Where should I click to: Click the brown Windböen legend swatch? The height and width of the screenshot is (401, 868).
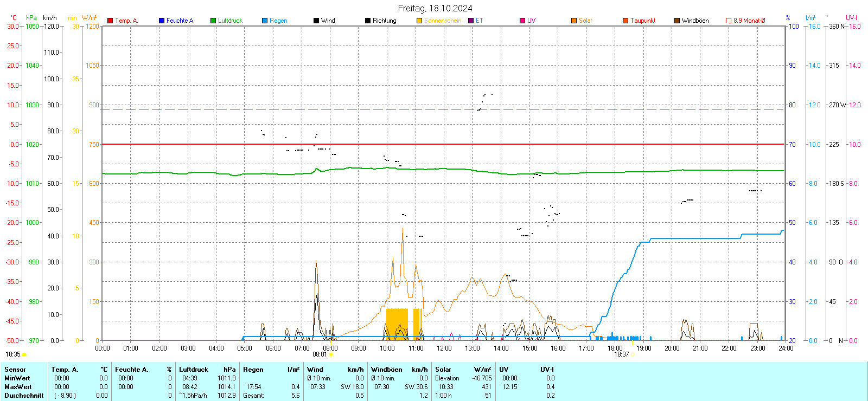click(677, 21)
